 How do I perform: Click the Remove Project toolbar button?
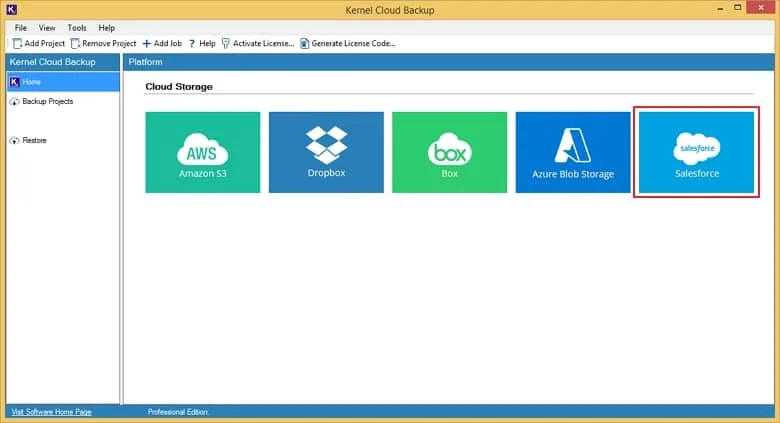103,44
